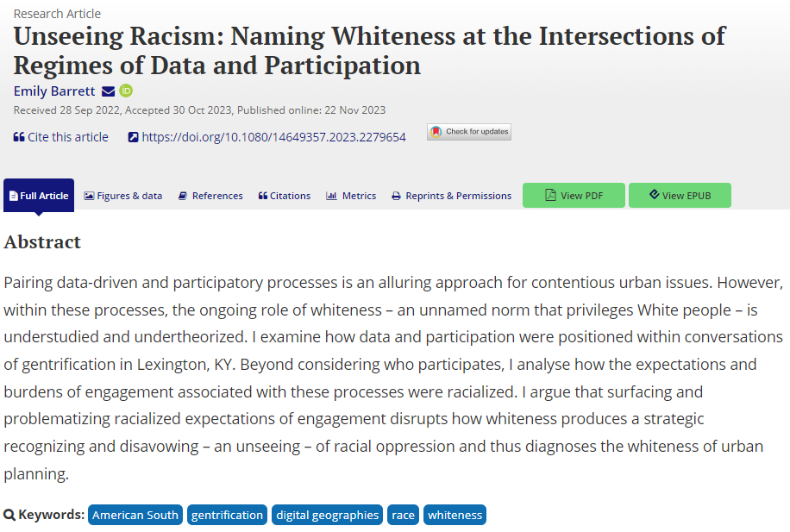This screenshot has width=790, height=532.
Task: Click the external-link icon beside the DOI
Action: click(133, 137)
